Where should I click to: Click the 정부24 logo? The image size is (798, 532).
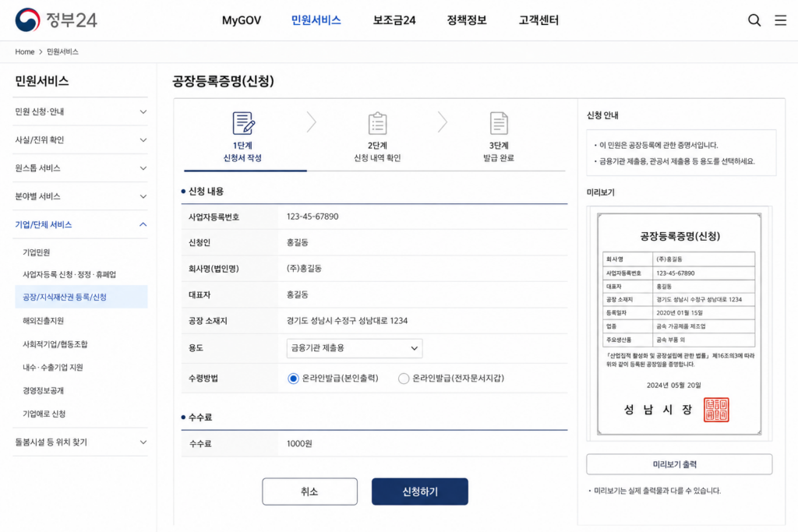click(56, 19)
